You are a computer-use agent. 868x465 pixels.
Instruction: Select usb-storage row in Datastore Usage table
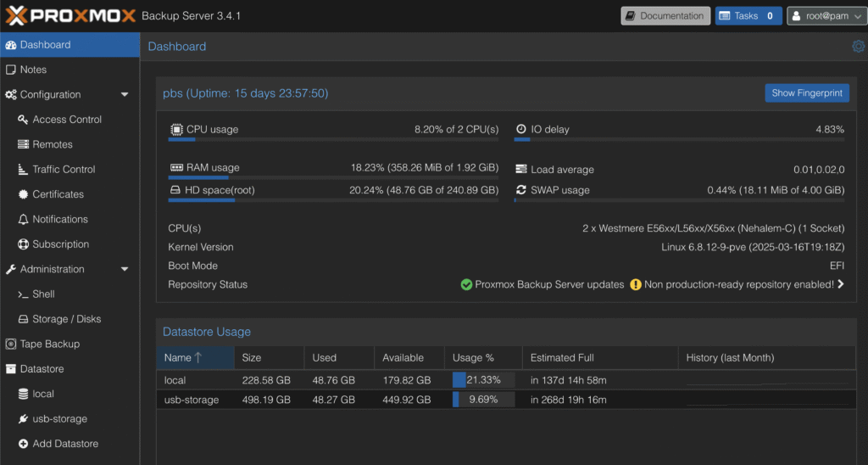point(506,400)
